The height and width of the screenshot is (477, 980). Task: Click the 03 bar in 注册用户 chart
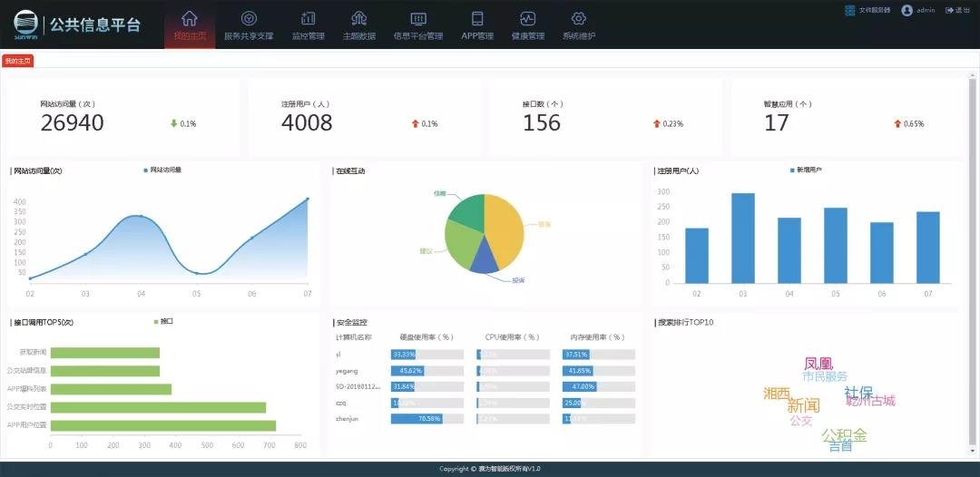coord(743,238)
